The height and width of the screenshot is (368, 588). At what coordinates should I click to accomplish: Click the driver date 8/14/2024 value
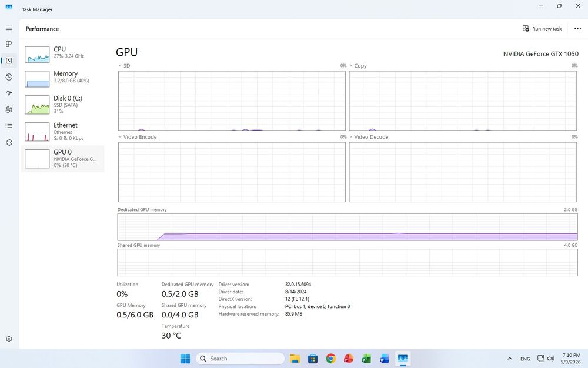296,292
